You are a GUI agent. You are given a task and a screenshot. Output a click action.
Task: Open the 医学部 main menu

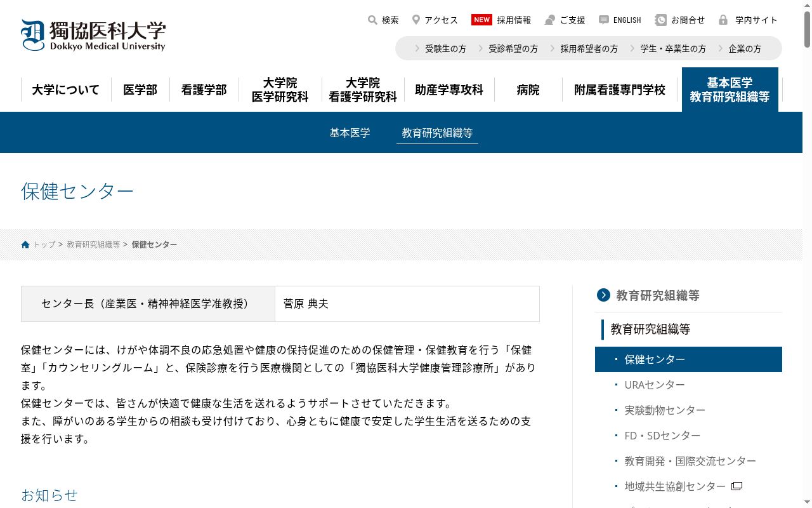(140, 90)
